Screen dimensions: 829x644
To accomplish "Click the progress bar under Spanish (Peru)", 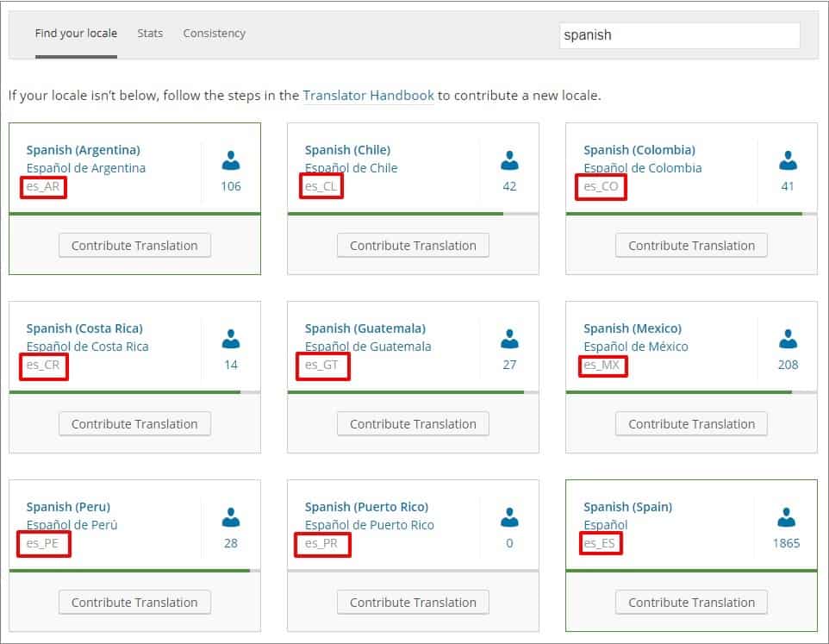I will coord(134,571).
